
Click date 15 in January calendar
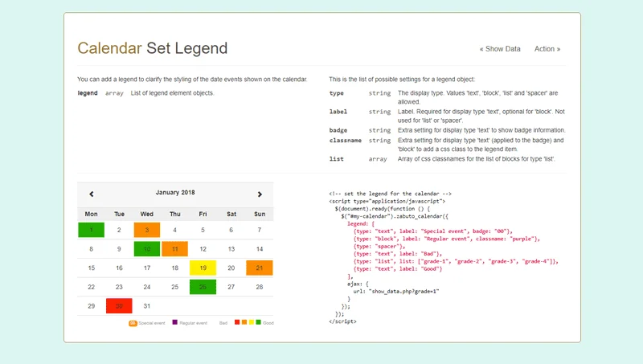91,268
